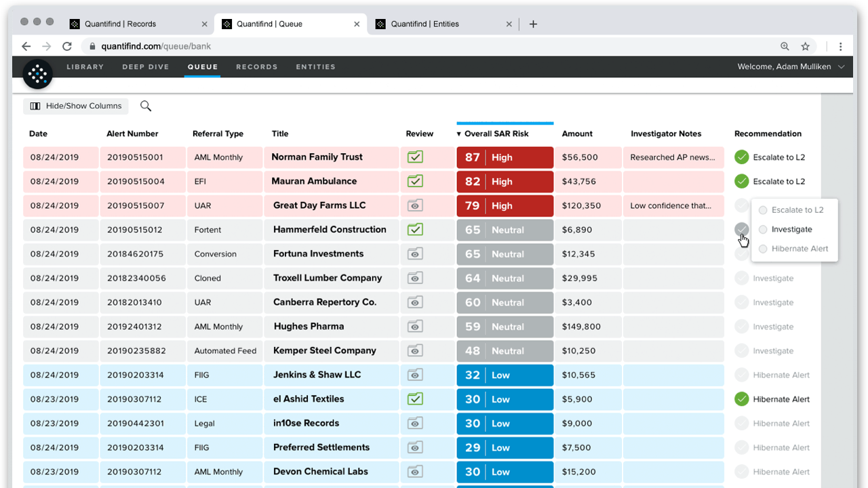Screen dimensions: 868x488
Task: Toggle the green Hibernate Alert check for el Ashid Textiles
Action: tap(742, 399)
